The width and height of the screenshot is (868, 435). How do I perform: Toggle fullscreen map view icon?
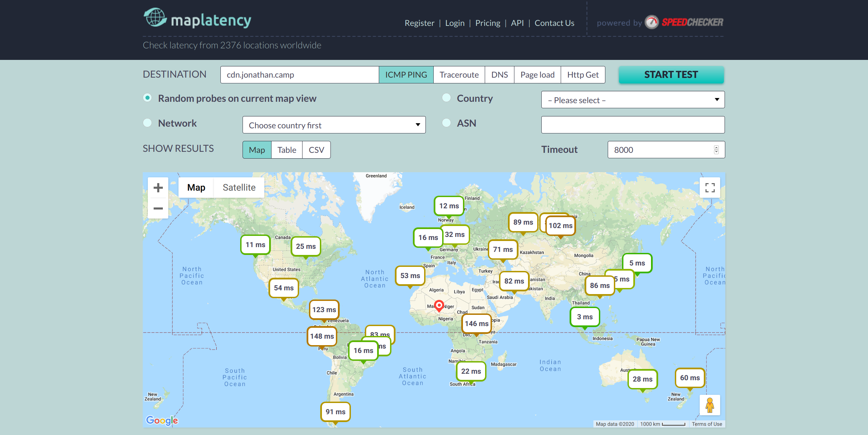pyautogui.click(x=710, y=188)
